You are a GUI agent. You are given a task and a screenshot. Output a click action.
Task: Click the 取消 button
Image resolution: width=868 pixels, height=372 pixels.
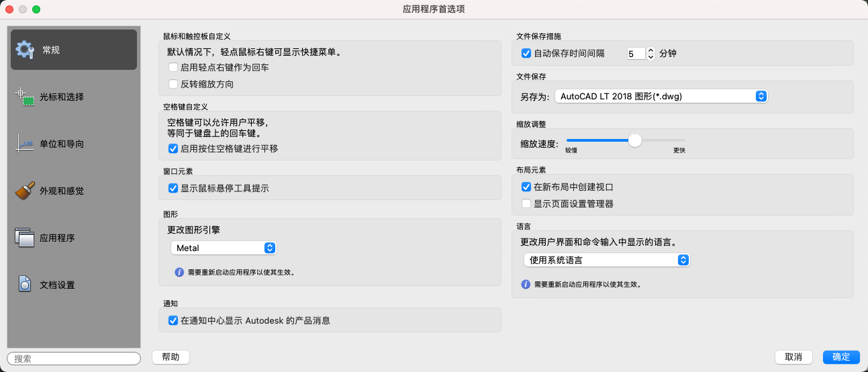pyautogui.click(x=793, y=357)
